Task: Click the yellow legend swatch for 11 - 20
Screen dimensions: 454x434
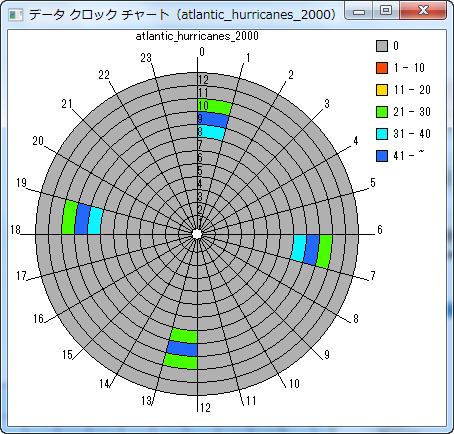Action: tap(382, 90)
